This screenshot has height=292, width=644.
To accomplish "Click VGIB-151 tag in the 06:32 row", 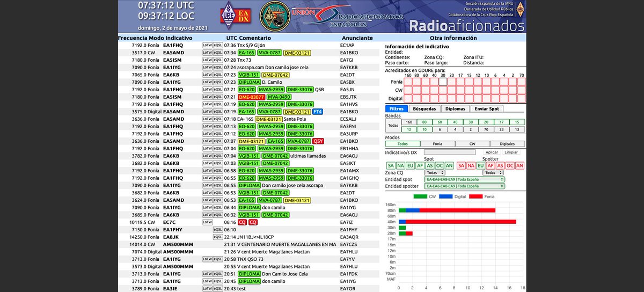I will [248, 215].
